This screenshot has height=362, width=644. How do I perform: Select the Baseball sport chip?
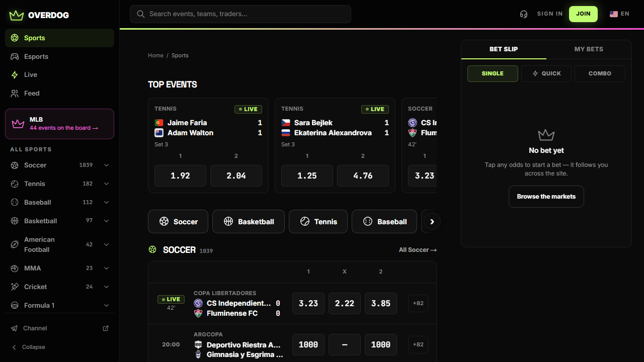384,222
